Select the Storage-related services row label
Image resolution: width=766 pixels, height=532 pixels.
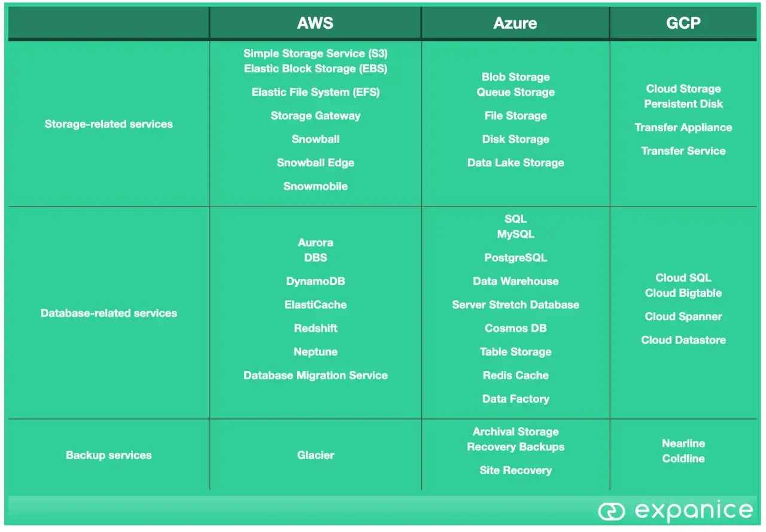[109, 124]
